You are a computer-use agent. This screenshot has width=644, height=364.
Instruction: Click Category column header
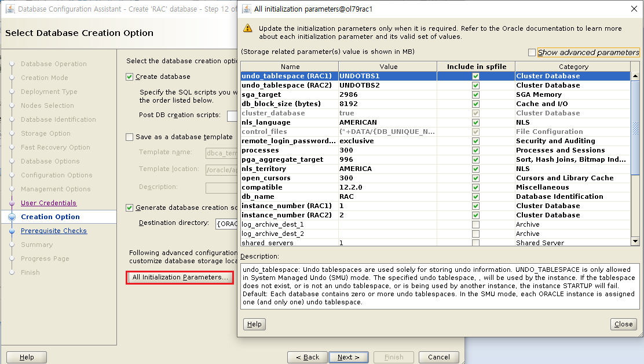pyautogui.click(x=573, y=67)
